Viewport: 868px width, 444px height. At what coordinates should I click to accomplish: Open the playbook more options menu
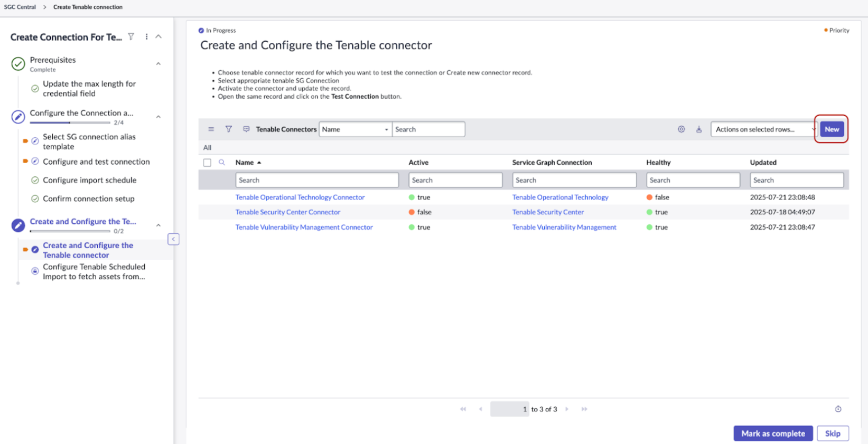[146, 37]
